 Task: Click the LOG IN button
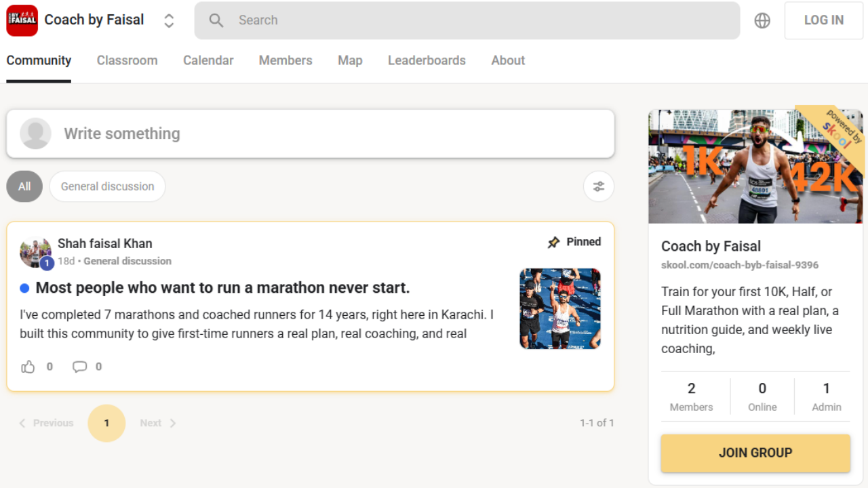(824, 20)
